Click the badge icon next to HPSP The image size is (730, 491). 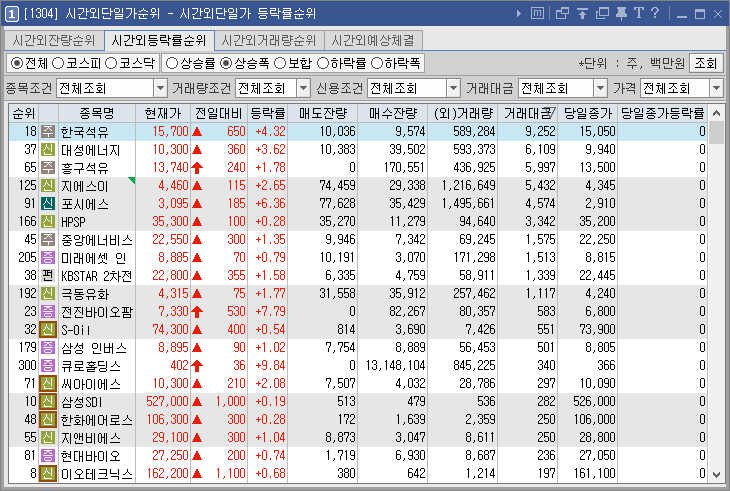[48, 222]
